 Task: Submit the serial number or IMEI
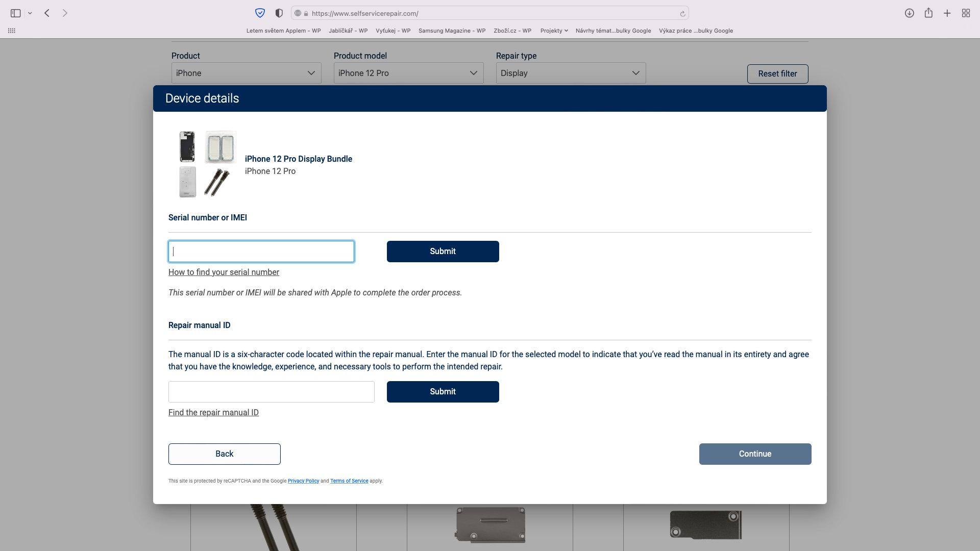[x=443, y=251]
